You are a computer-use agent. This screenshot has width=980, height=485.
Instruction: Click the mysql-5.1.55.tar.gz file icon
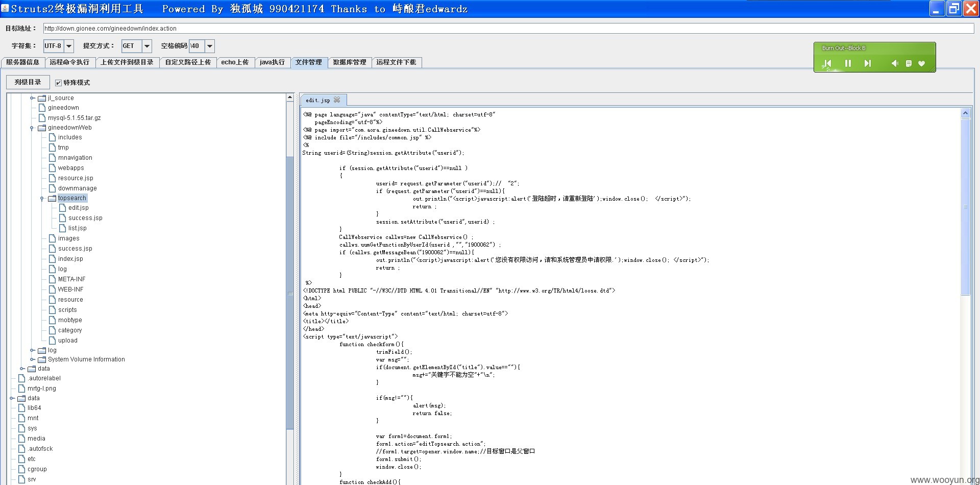42,118
